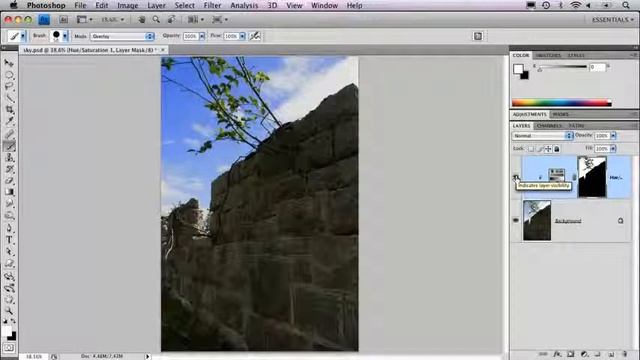Toggle lock transparent pixels
The width and height of the screenshot is (640, 360).
tap(531, 149)
